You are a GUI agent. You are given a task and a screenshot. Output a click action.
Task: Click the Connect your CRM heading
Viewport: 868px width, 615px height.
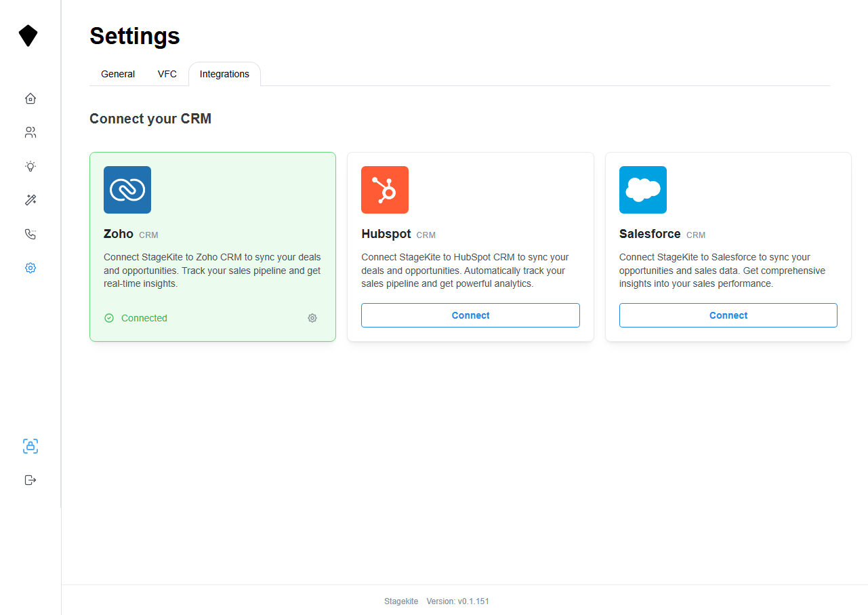click(150, 119)
